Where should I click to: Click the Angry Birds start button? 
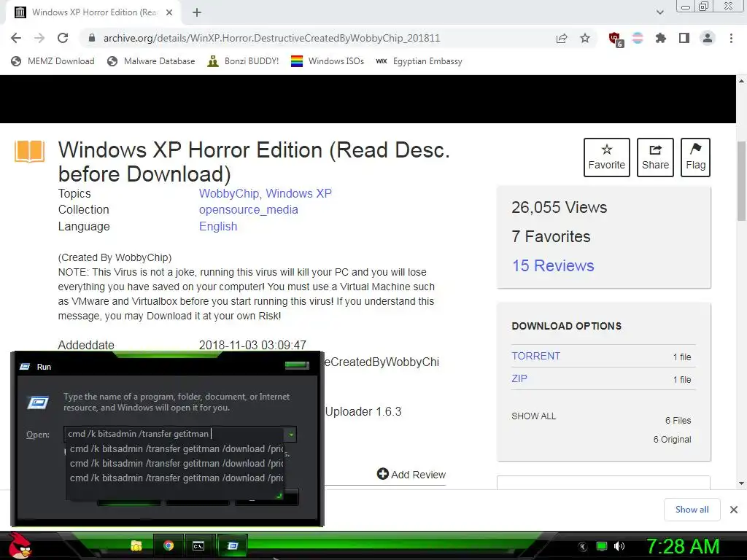coord(20,545)
